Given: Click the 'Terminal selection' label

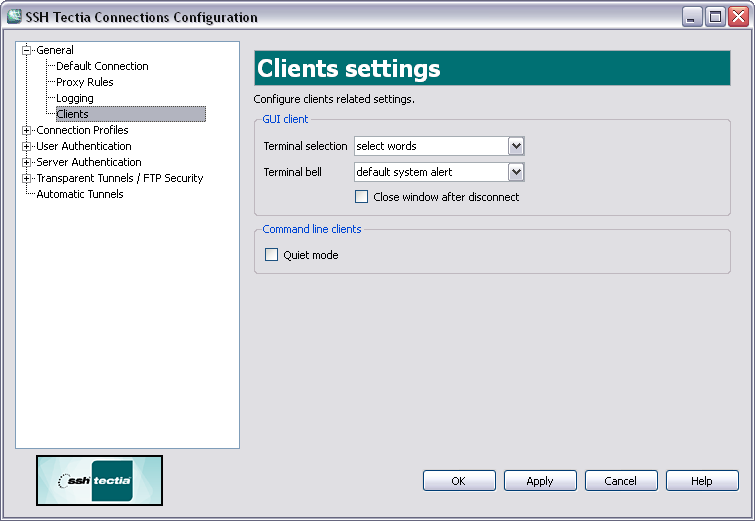Looking at the screenshot, I should 305,146.
